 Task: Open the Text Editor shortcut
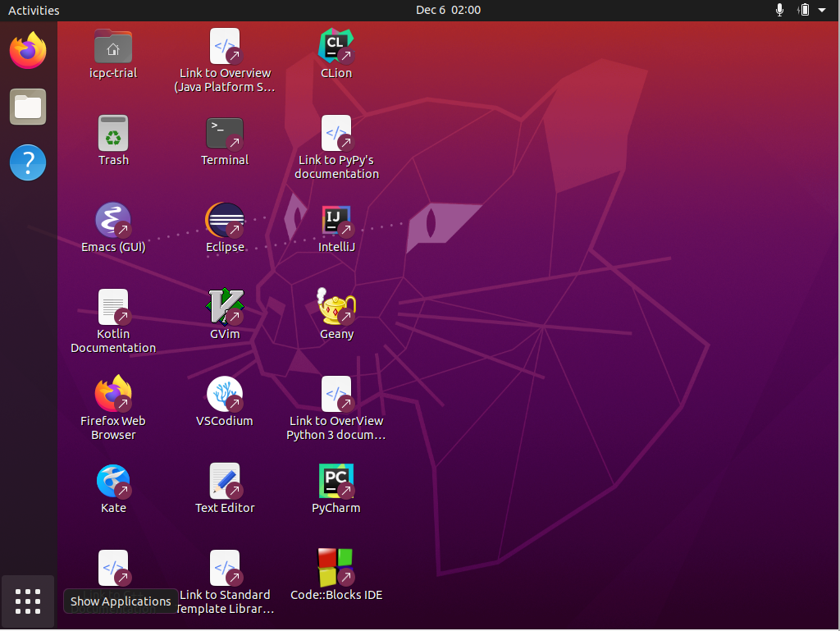pos(225,481)
